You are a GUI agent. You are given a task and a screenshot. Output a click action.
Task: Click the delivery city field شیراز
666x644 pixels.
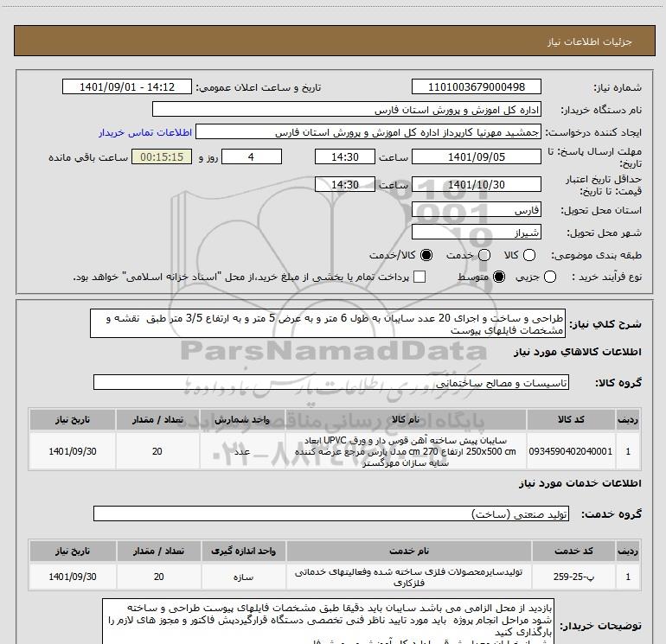tap(476, 232)
